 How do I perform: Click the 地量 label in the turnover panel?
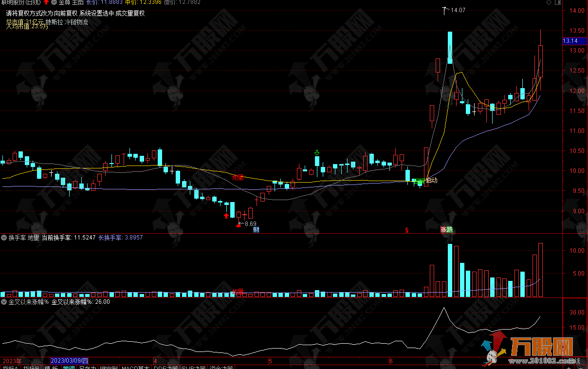238,291
